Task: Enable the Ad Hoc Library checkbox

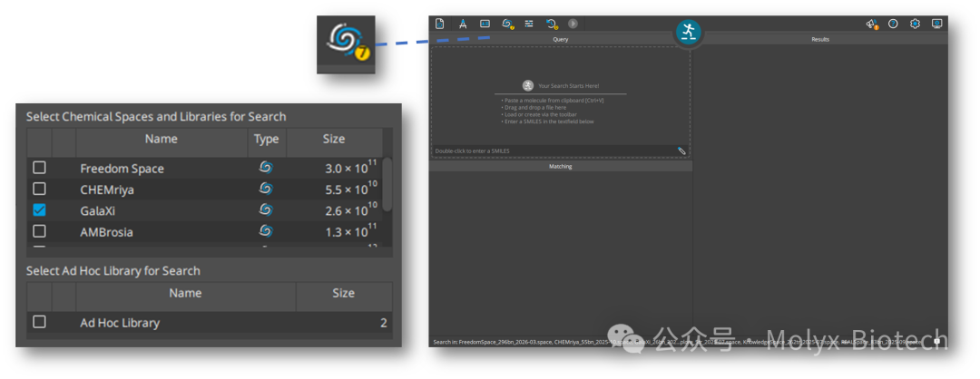Action: 39,322
